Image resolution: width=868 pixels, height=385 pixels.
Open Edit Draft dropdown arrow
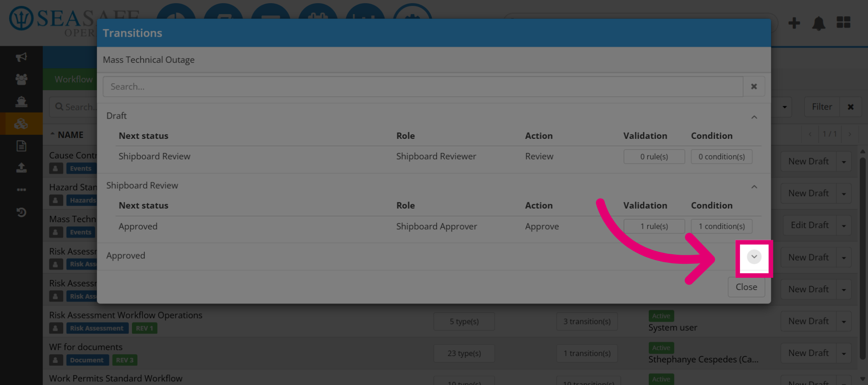844,225
